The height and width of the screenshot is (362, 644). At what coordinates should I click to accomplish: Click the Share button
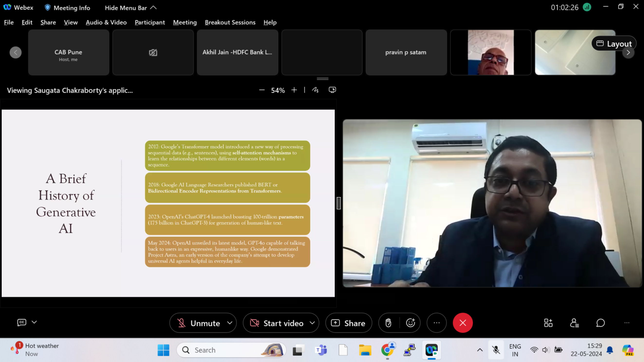coord(348,323)
